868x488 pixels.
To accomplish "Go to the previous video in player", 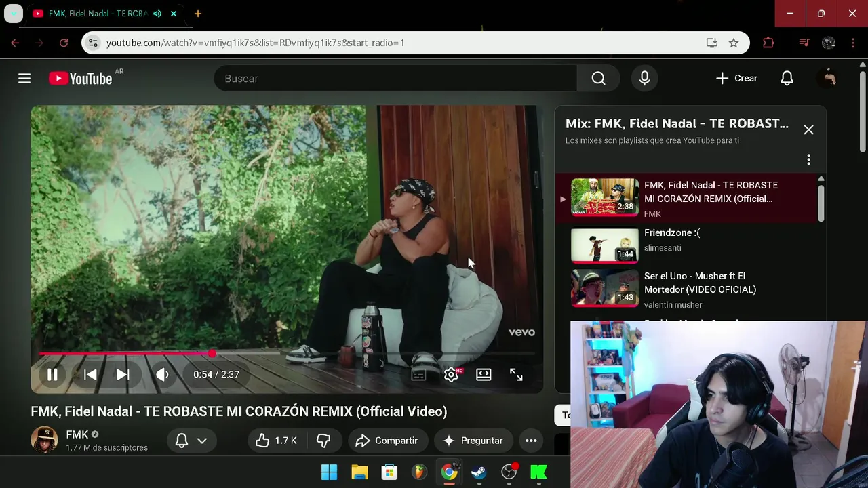I will tap(90, 374).
